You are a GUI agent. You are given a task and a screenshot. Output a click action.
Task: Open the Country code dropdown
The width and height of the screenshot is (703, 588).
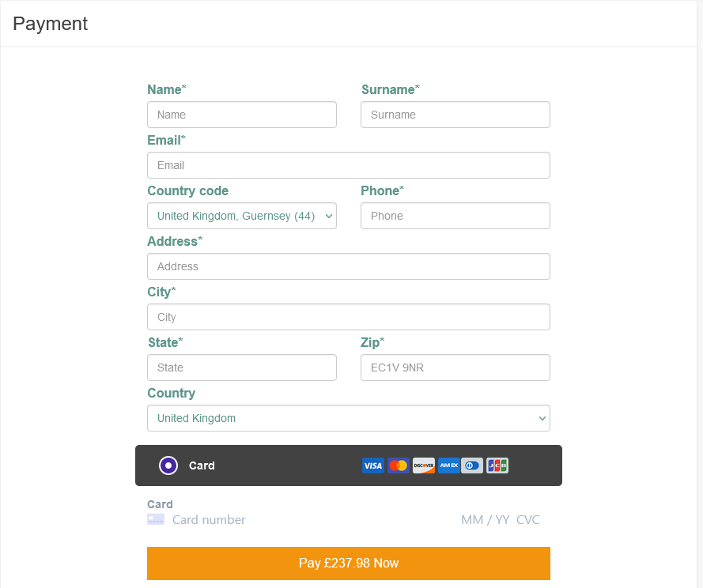241,215
